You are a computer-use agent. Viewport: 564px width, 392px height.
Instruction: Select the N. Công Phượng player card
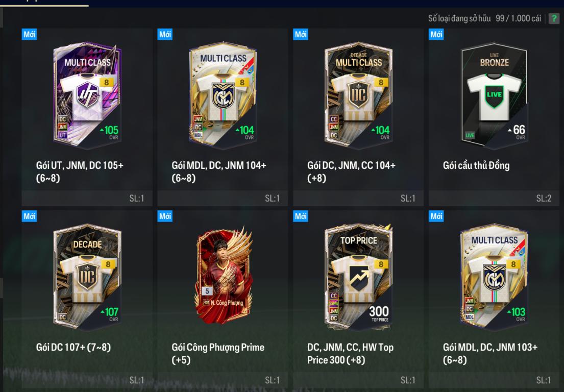(224, 275)
